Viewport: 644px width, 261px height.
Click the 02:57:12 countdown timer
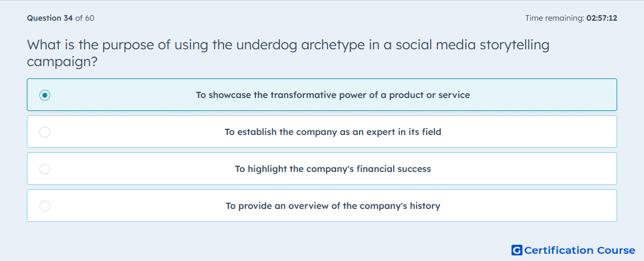601,18
